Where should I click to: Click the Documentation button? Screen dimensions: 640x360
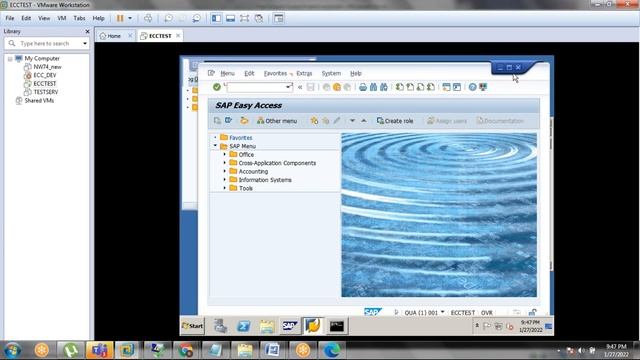tap(500, 121)
